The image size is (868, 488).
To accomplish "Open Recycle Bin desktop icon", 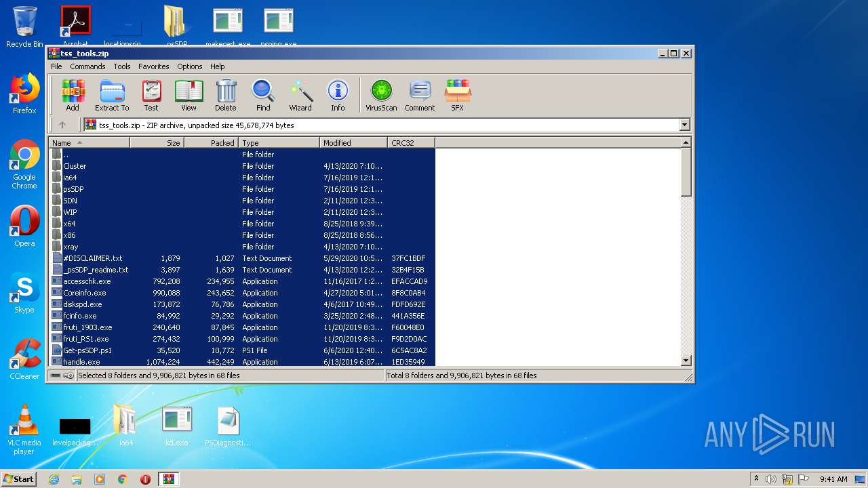I will [24, 26].
